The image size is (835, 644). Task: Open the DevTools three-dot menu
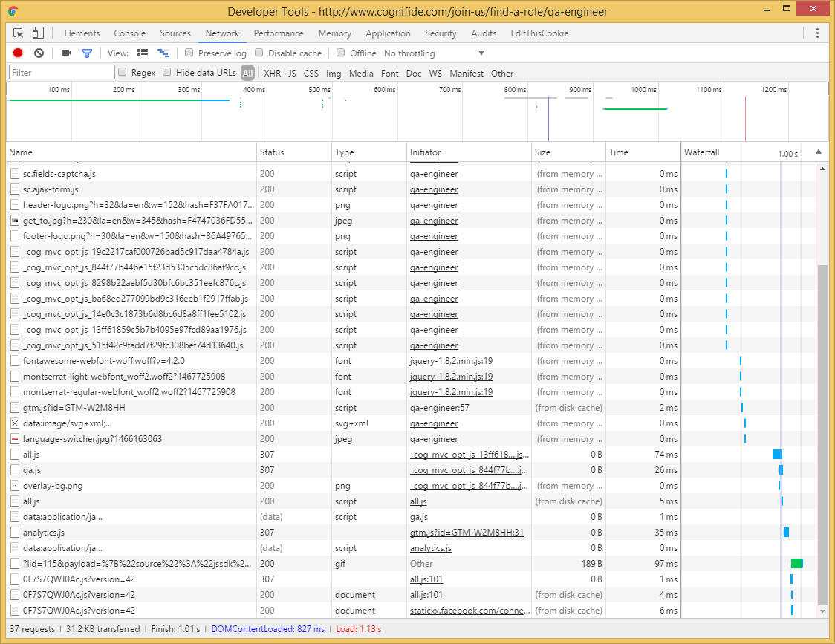pos(817,33)
